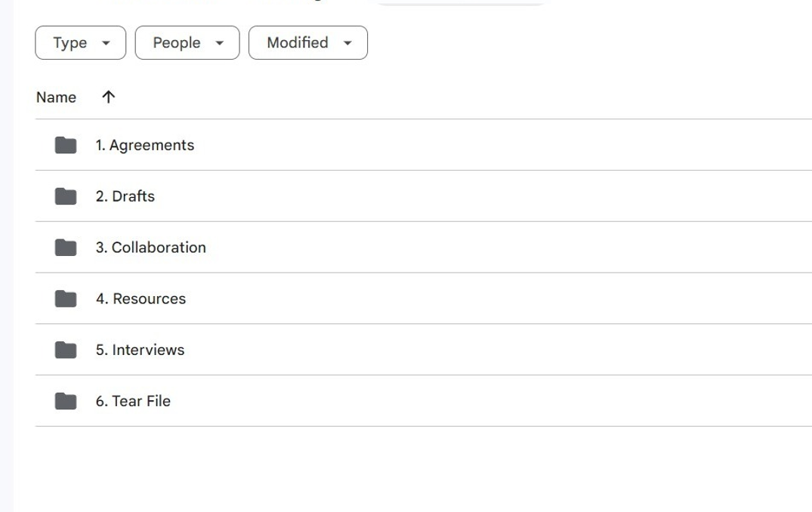Select the 6. Tear File folder name
Image resolution: width=812 pixels, height=512 pixels.
133,401
